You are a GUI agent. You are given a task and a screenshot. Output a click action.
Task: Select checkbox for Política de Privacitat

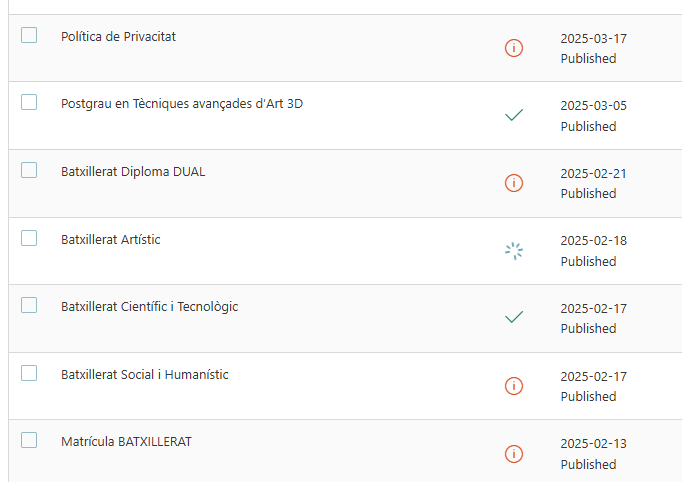29,35
